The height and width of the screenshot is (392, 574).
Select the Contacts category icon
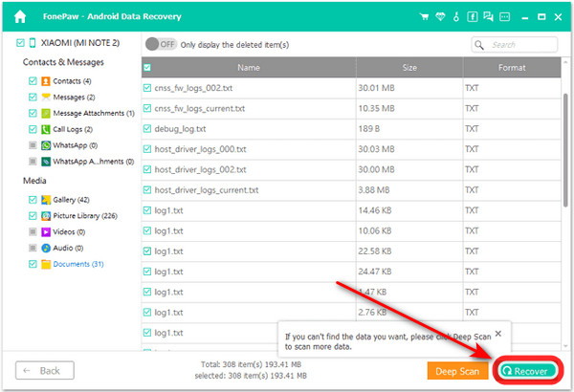46,81
